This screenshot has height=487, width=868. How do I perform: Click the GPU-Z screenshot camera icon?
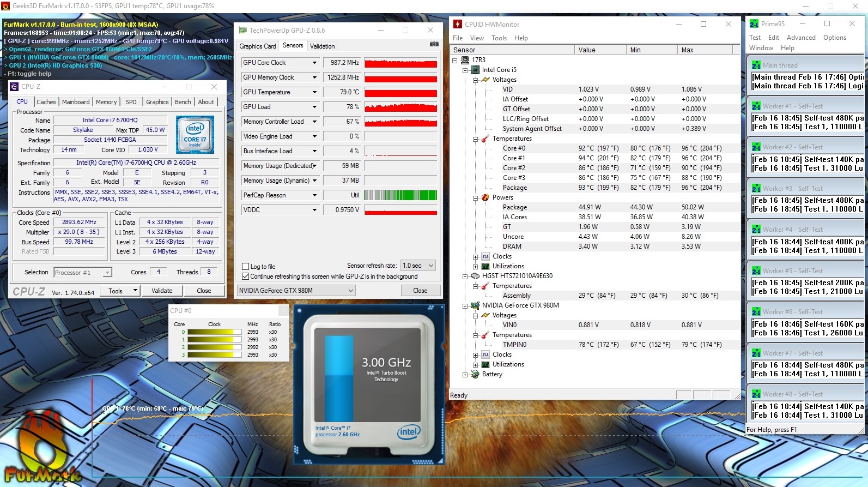click(434, 44)
